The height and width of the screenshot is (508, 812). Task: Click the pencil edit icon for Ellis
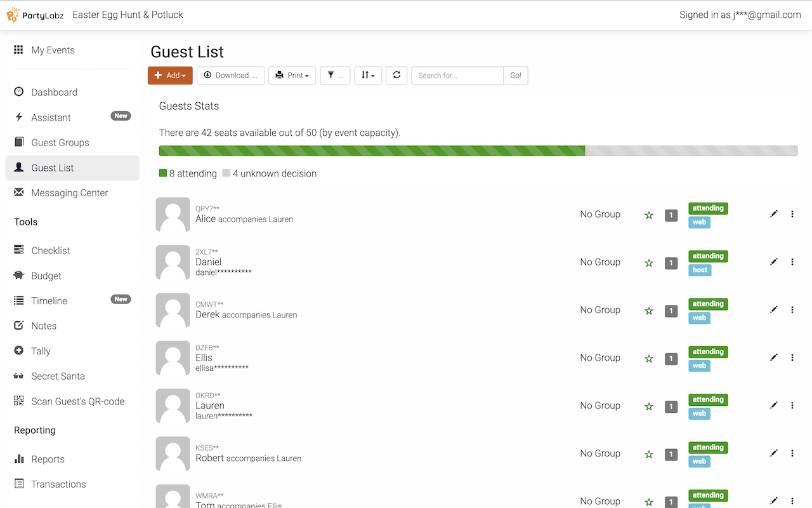coord(773,358)
